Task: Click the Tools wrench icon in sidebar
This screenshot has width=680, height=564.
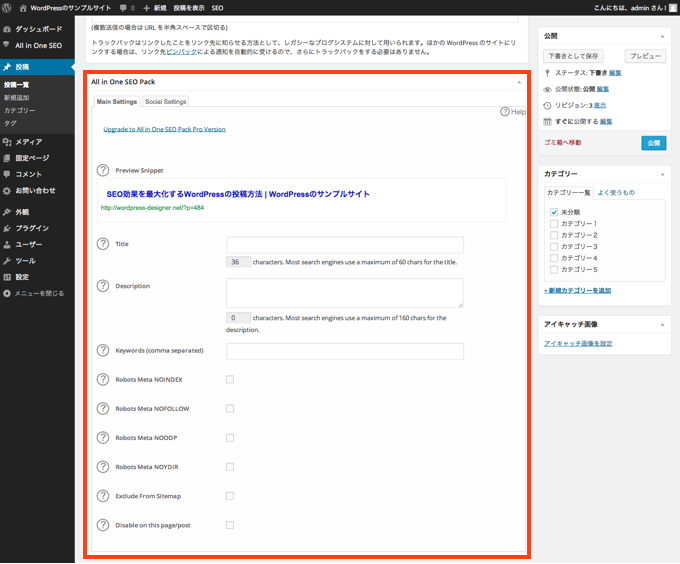Action: click(x=7, y=261)
